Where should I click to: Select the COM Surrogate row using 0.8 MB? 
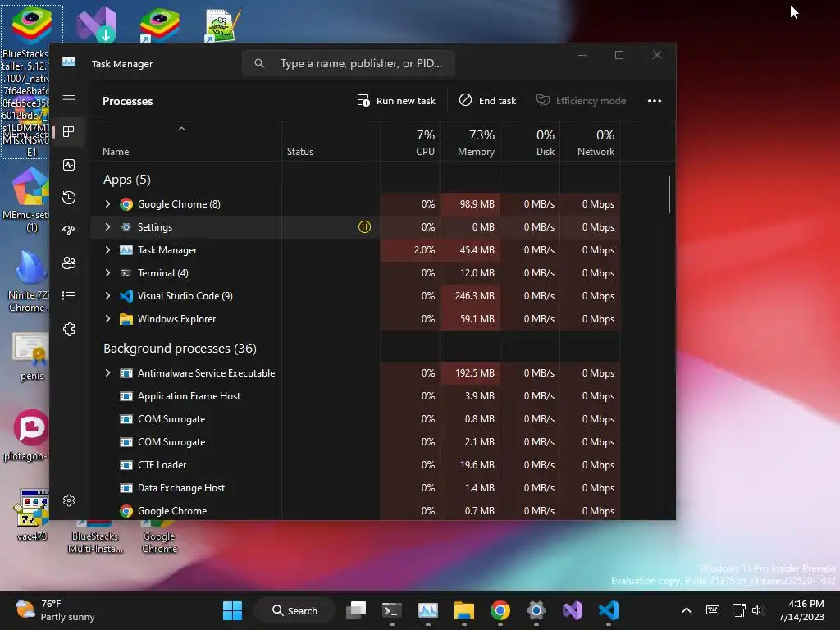[354, 419]
